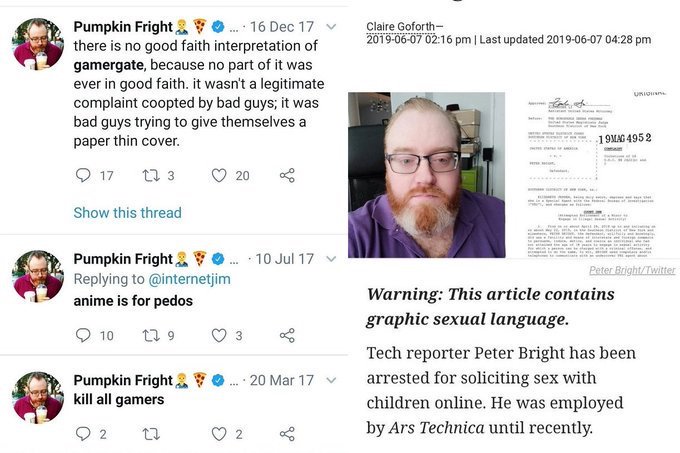Click the Show this thread link

[x=128, y=213]
